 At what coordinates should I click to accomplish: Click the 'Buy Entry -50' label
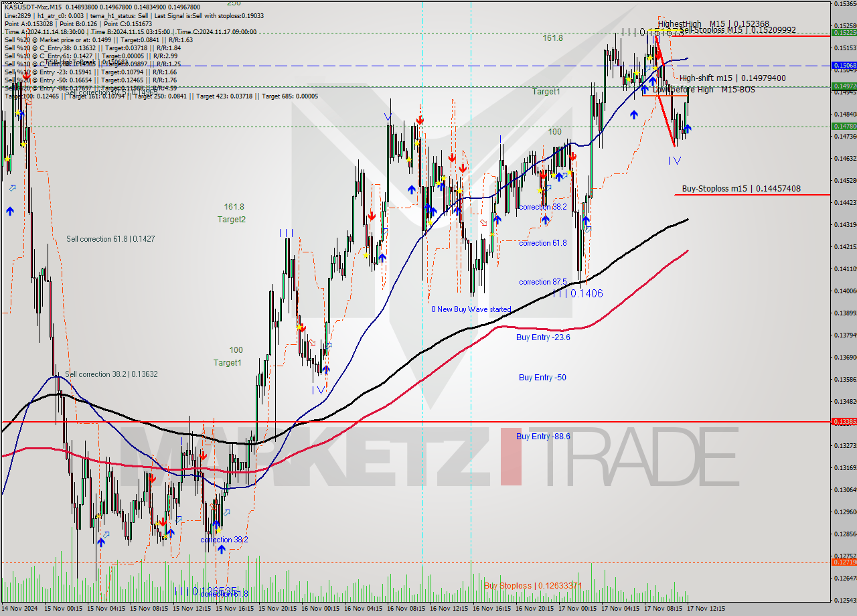click(542, 378)
